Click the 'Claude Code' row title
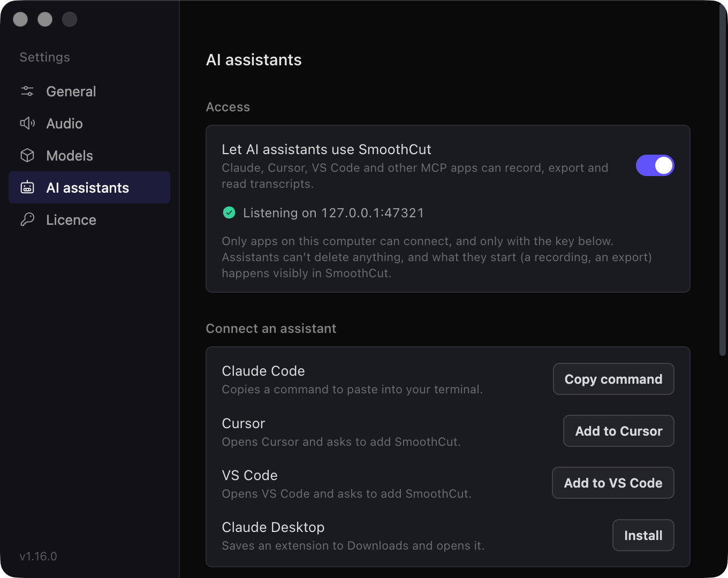The width and height of the screenshot is (728, 578). pos(263,371)
